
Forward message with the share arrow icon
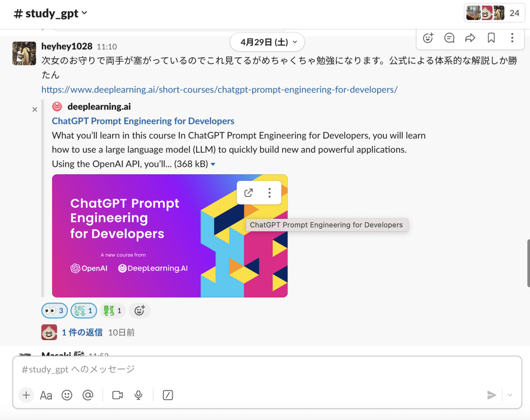point(470,38)
